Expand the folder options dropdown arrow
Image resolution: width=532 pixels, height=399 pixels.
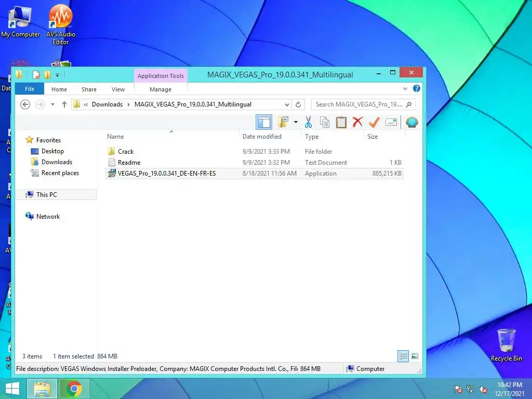296,122
